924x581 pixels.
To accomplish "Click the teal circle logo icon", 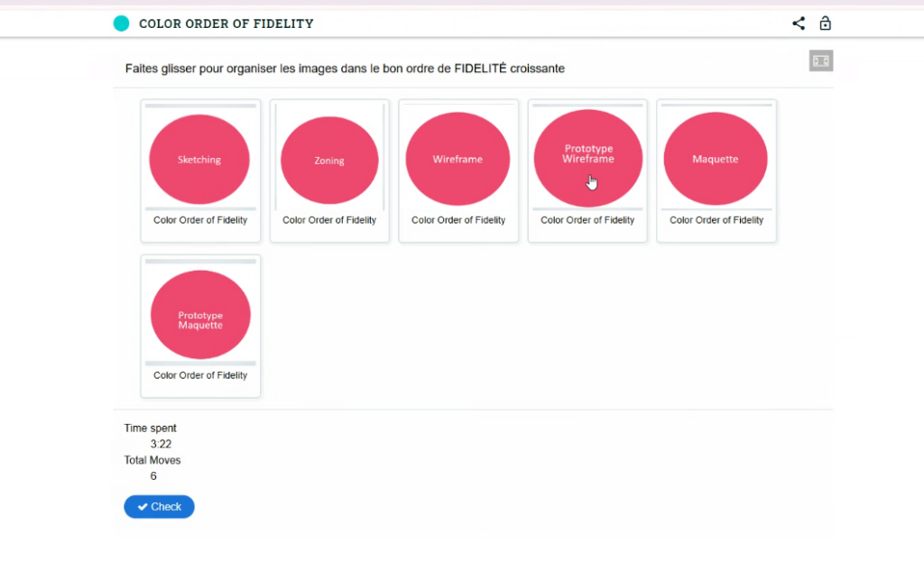I will [121, 23].
